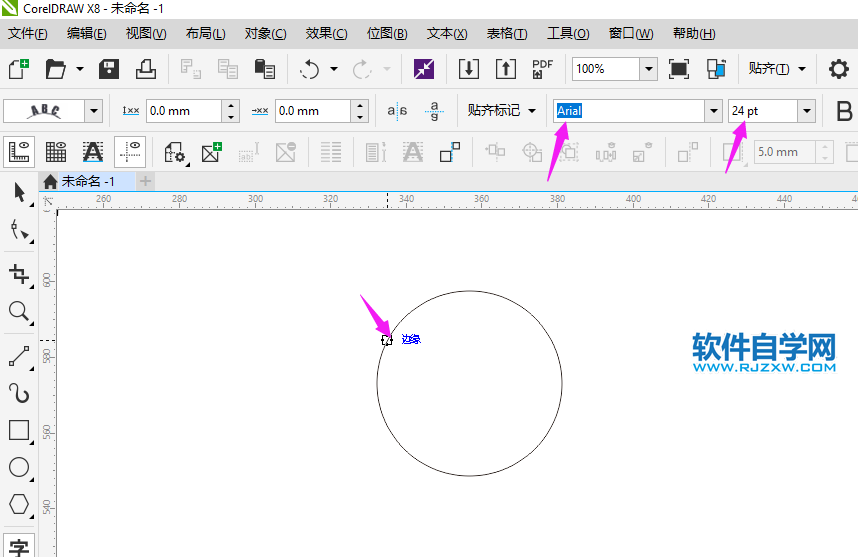
Task: Toggle Bold text formatting
Action: tap(843, 111)
